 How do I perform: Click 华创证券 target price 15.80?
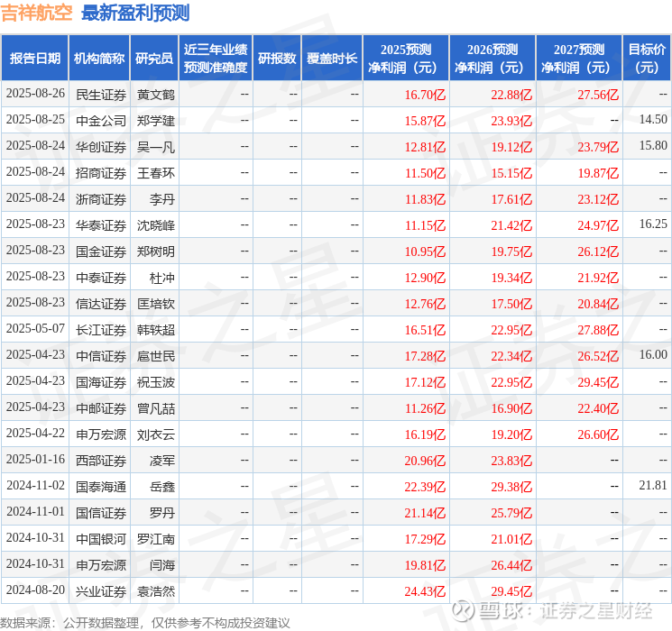(653, 146)
